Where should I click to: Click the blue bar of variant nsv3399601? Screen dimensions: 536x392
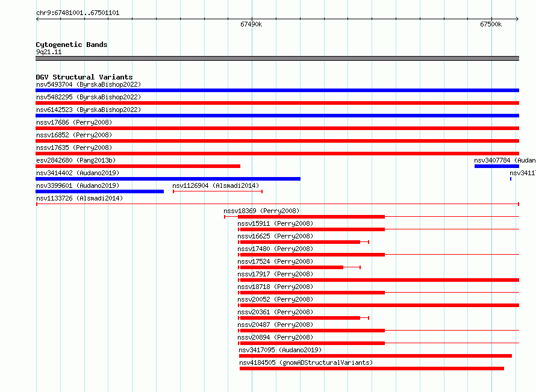tap(99, 191)
